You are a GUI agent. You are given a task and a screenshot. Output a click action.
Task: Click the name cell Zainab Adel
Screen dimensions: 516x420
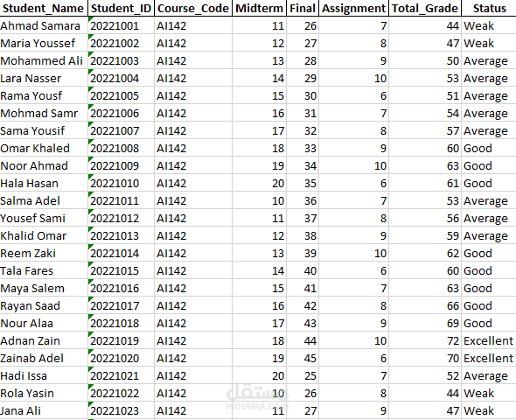[44, 358]
